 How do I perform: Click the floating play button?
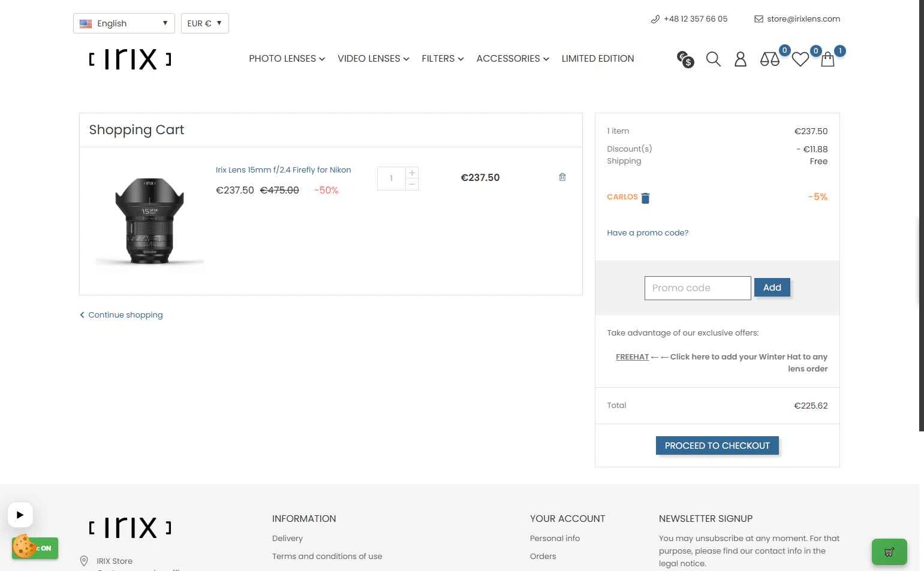coord(20,515)
